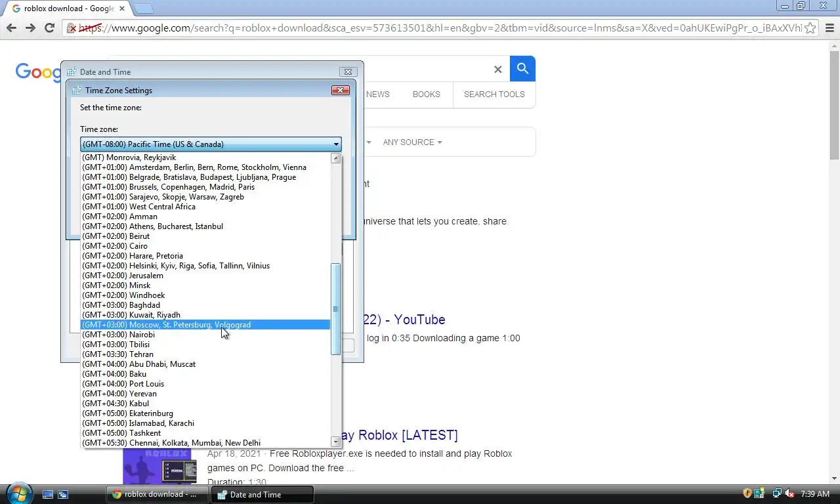Select Islamabad, Karachi time zone
Screen dimensions: 840x504
[x=205, y=423]
